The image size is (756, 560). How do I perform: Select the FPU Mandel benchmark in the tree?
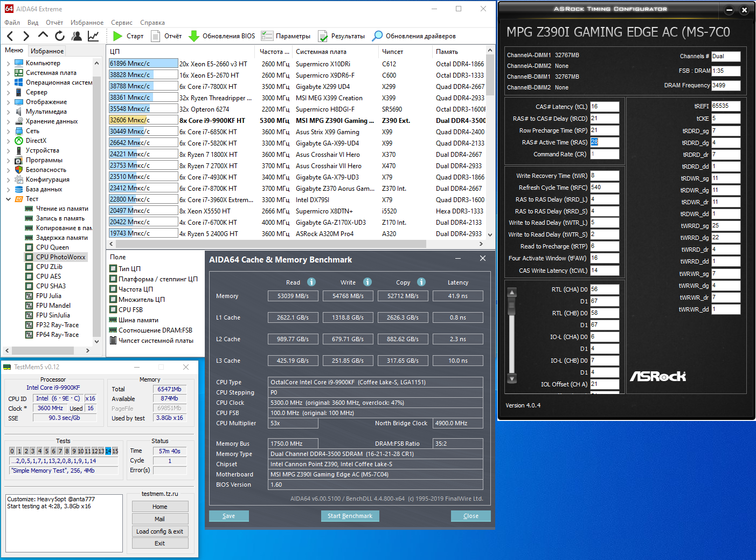tap(53, 306)
